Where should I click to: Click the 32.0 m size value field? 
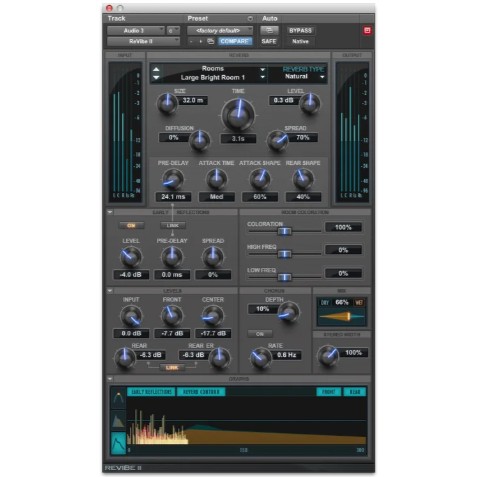193,100
